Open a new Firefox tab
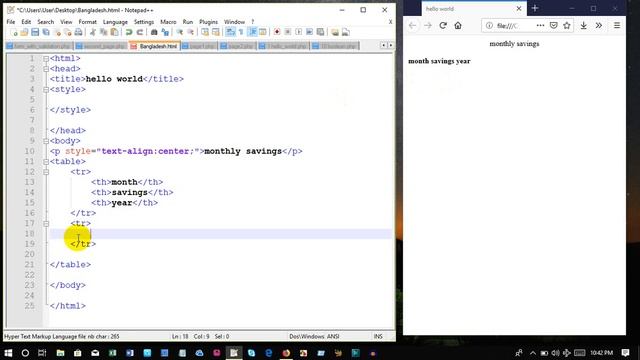Viewport: 640px width, 360px height. 535,8
